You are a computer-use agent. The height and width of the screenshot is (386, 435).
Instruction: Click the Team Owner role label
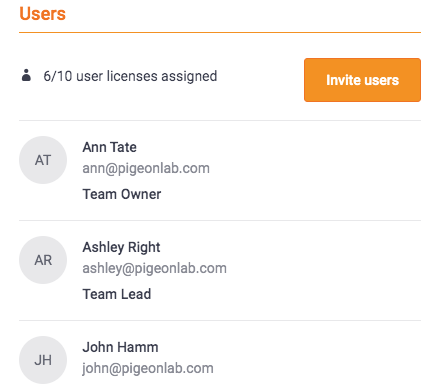[x=122, y=194]
